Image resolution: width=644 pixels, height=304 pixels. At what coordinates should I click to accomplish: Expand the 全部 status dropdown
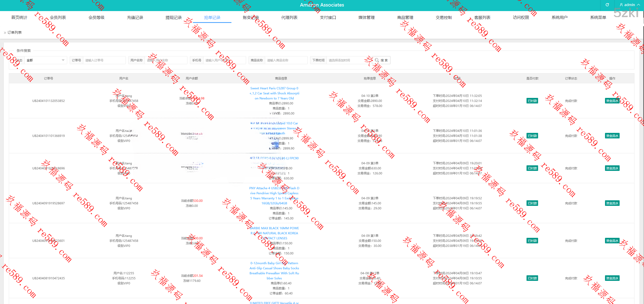(45, 60)
